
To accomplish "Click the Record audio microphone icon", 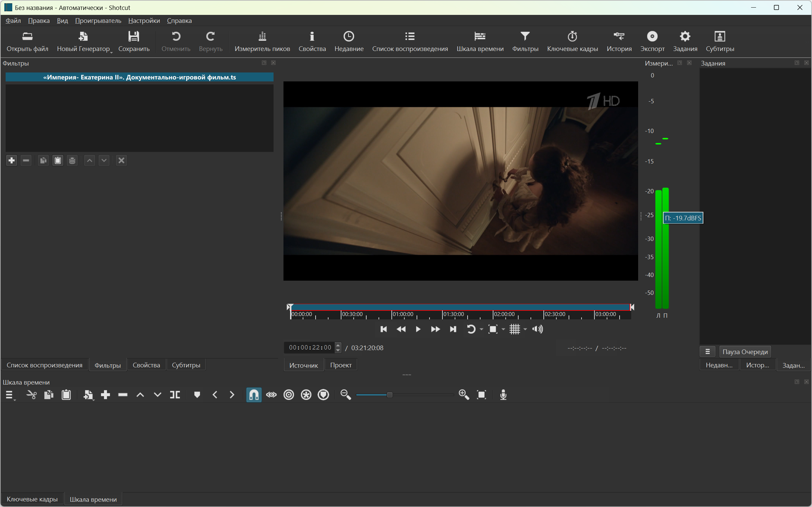I will click(503, 395).
